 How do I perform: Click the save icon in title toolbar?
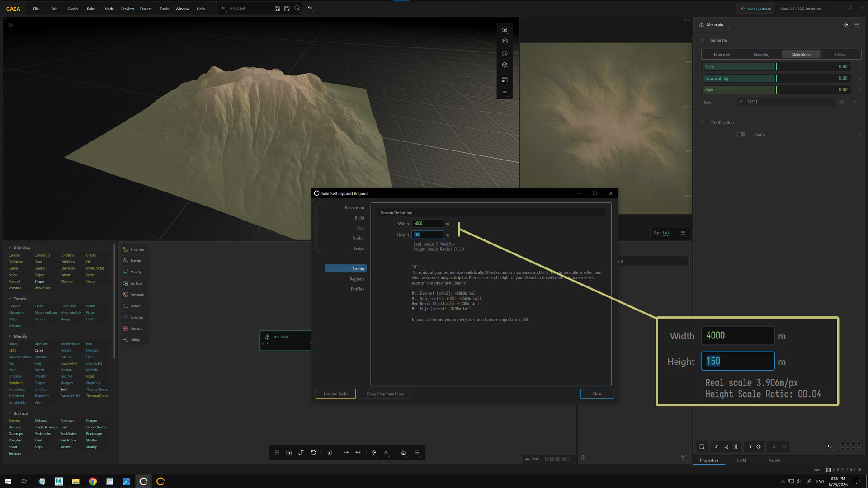click(x=277, y=9)
